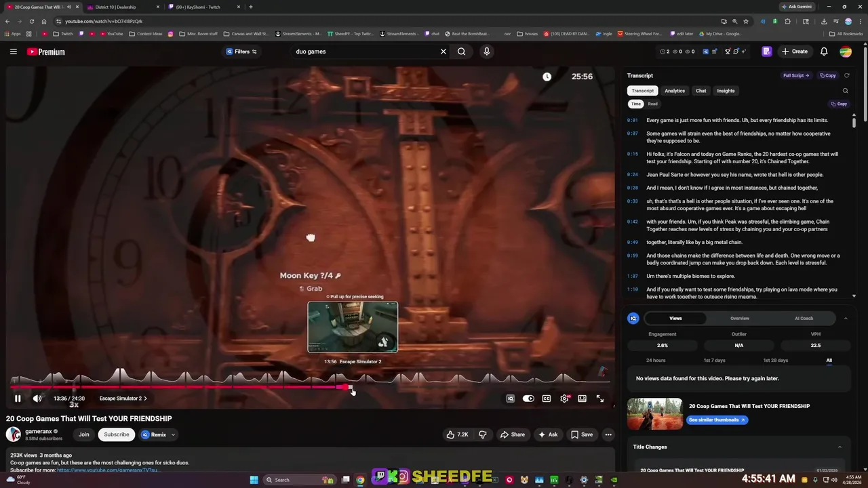Show the 1st 28 days views range
The width and height of the screenshot is (868, 488).
tap(776, 361)
